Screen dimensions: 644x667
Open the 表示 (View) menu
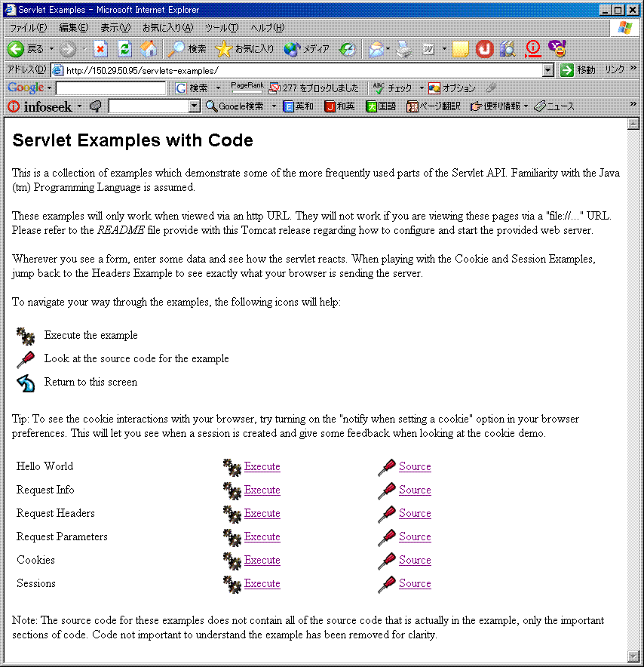[115, 28]
